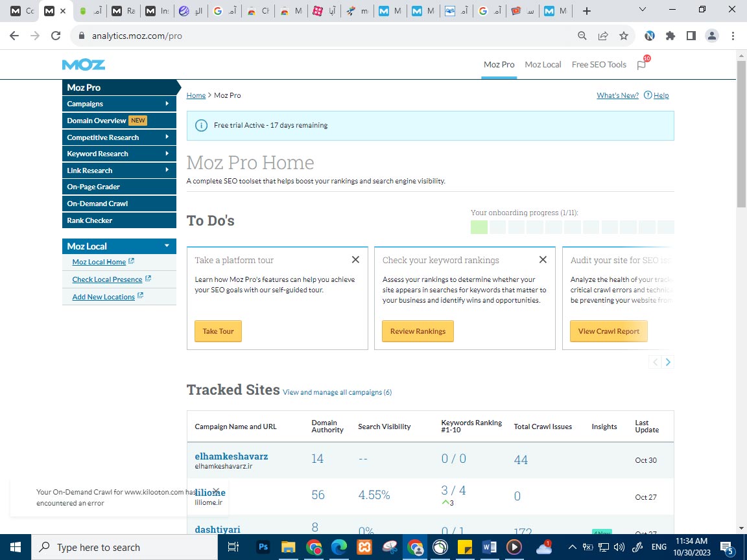Open View and manage all campaigns link
Screen dimensions: 747x560
pos(337,392)
